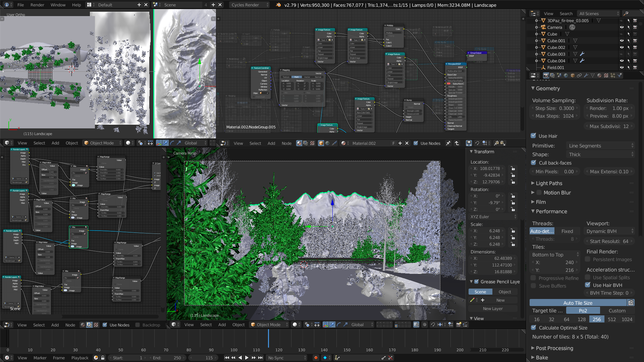Expand the Light Paths panel
The height and width of the screenshot is (362, 644).
(x=549, y=183)
